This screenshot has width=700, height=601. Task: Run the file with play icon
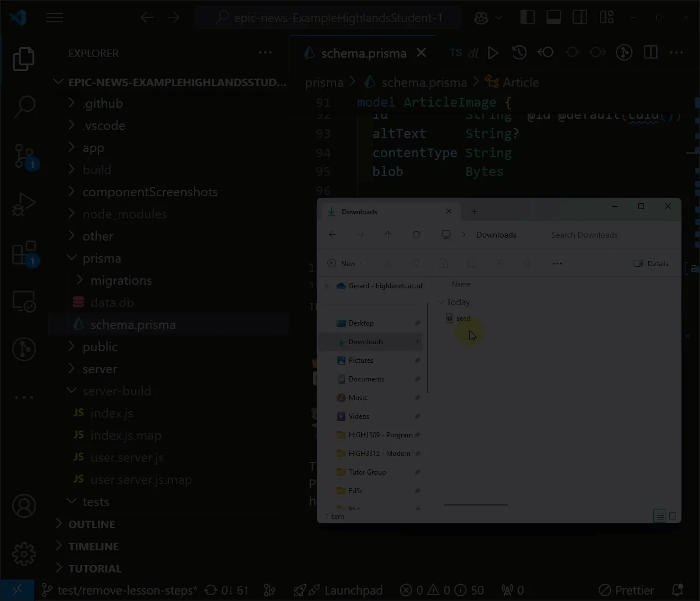[493, 53]
